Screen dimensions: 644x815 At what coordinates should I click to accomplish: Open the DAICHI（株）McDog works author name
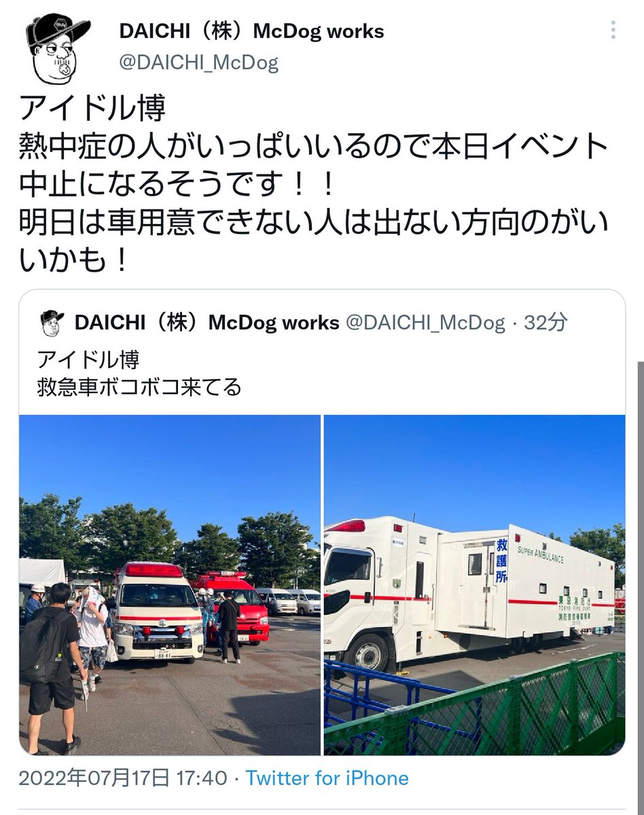tap(251, 31)
